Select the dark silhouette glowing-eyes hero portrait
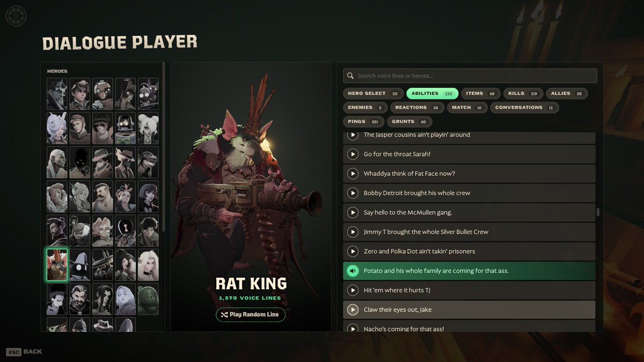Viewport: 644px width, 362px height. coord(80,162)
